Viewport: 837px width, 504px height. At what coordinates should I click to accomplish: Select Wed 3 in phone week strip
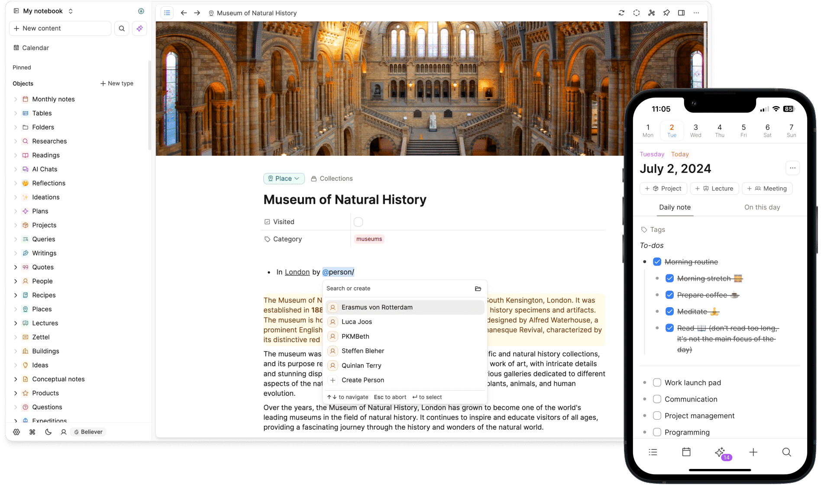(695, 130)
